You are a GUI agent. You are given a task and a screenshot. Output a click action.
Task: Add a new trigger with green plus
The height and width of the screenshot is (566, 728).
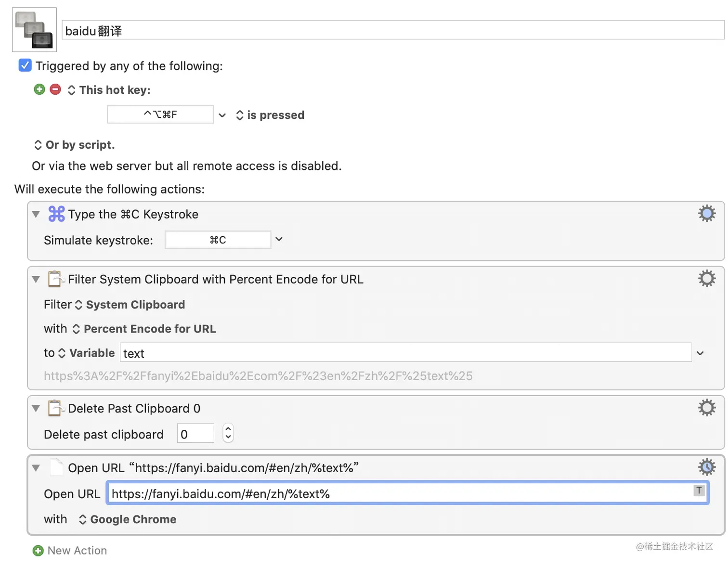click(39, 90)
